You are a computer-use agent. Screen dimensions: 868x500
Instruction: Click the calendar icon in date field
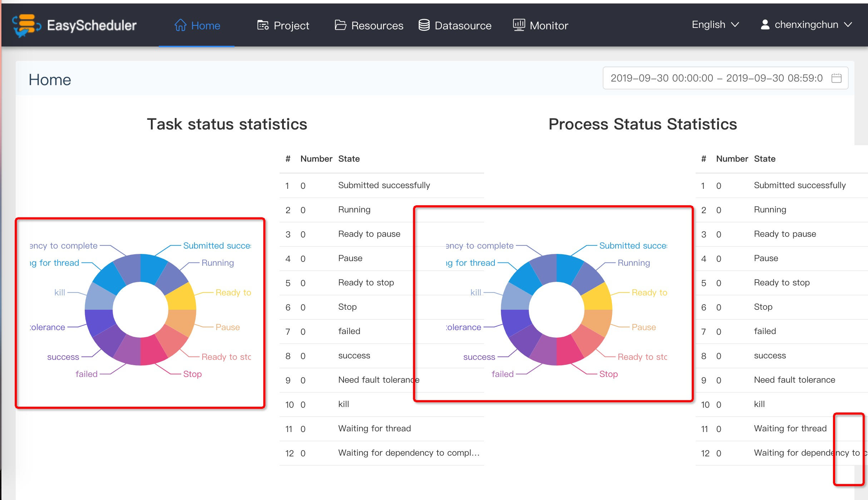click(x=836, y=78)
